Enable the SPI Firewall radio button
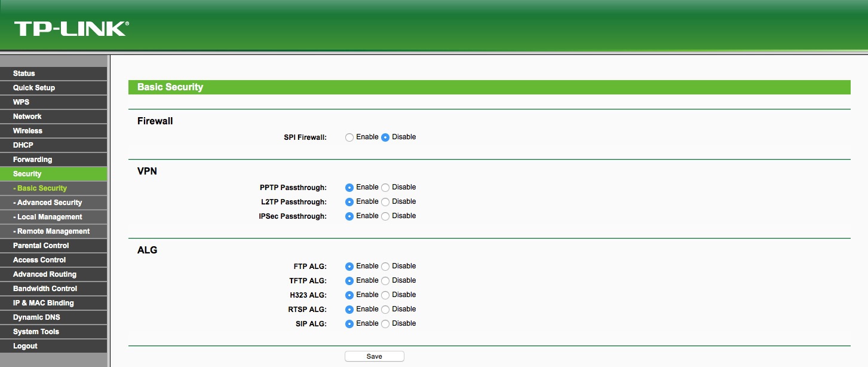Screen dimensions: 868x367 pos(349,137)
